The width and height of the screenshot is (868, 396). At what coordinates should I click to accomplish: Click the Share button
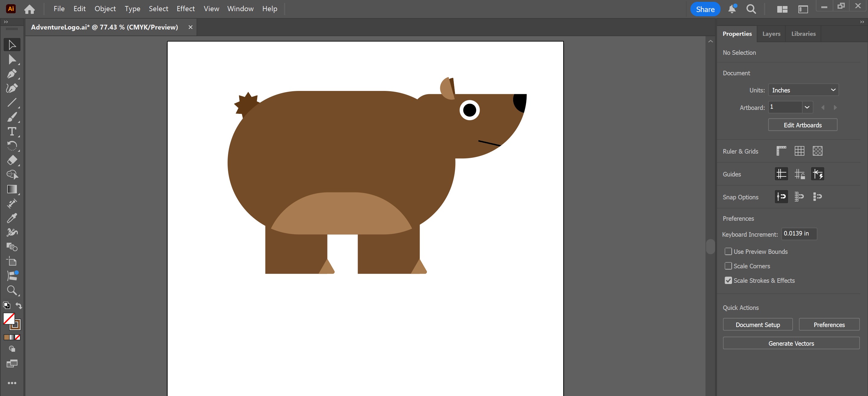(x=705, y=9)
